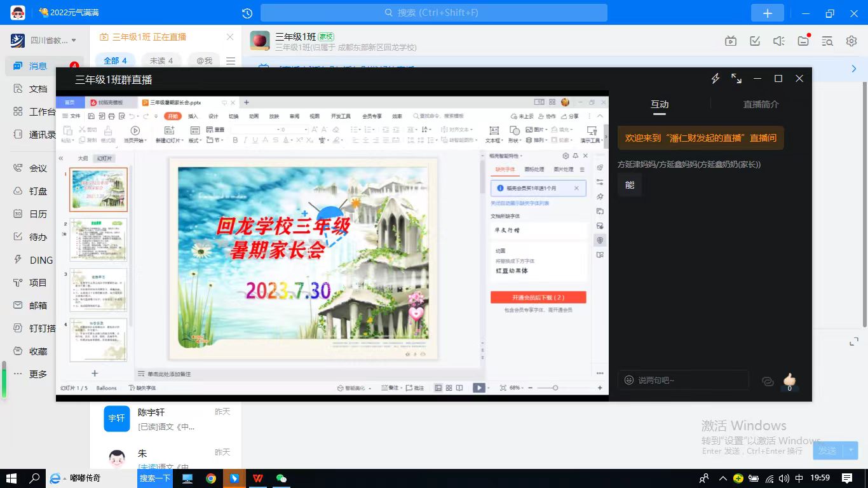Open the group announcement speaker icon
The image size is (868, 488).
point(779,41)
